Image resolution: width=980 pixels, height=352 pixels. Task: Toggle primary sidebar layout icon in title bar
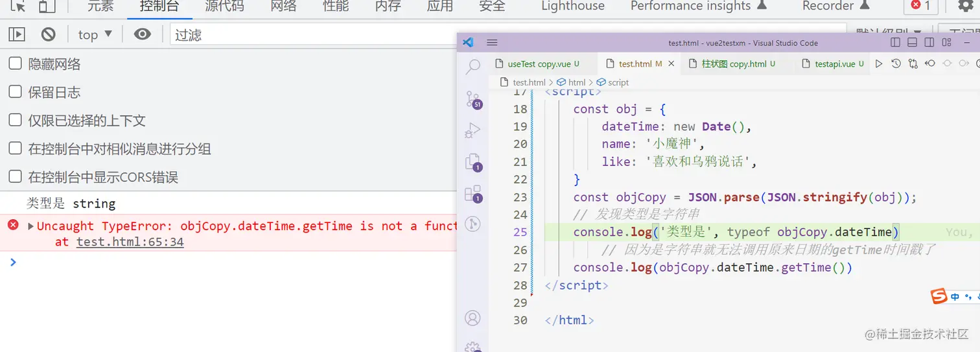click(895, 43)
